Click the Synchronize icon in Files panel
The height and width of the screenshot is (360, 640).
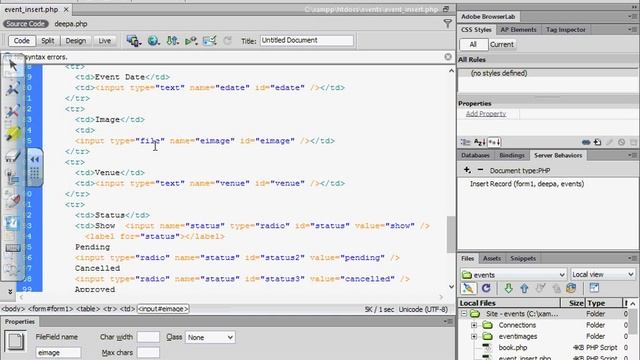571,288
